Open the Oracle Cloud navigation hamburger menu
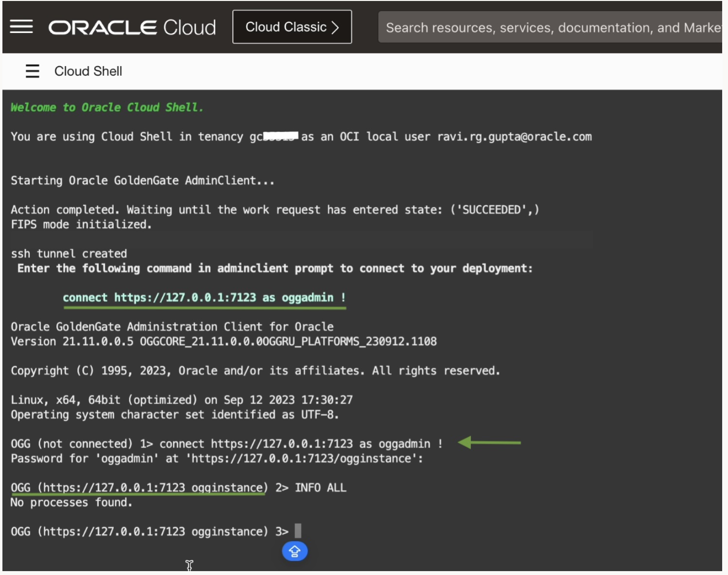Viewport: 728px width, 575px height. (21, 27)
